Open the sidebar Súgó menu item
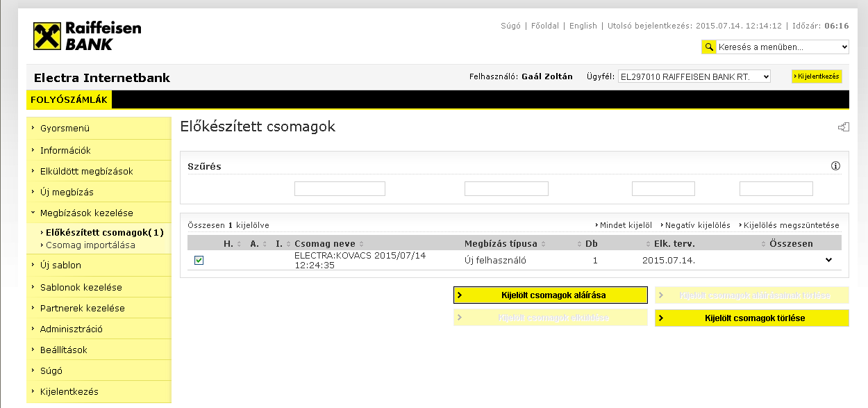 [x=98, y=370]
